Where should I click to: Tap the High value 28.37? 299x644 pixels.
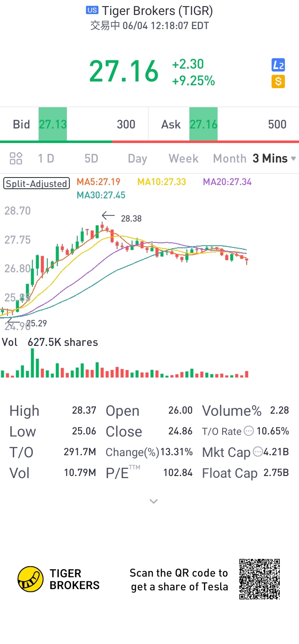click(x=84, y=410)
